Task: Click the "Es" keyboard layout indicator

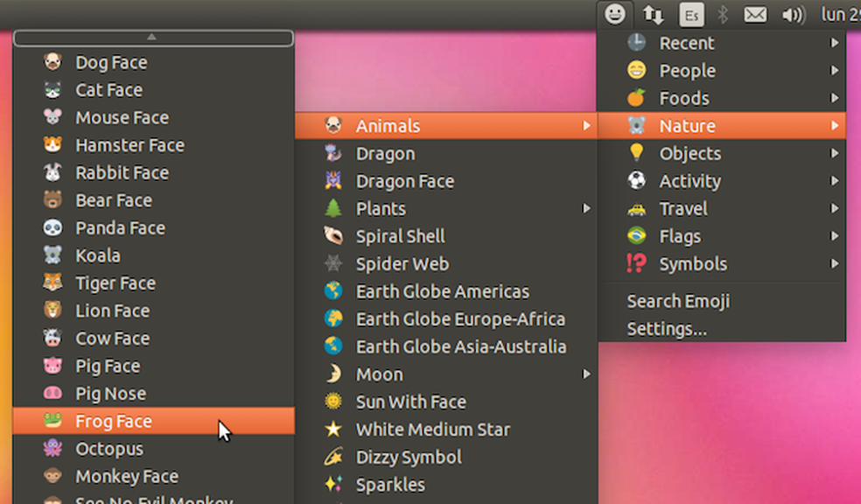Action: (691, 15)
